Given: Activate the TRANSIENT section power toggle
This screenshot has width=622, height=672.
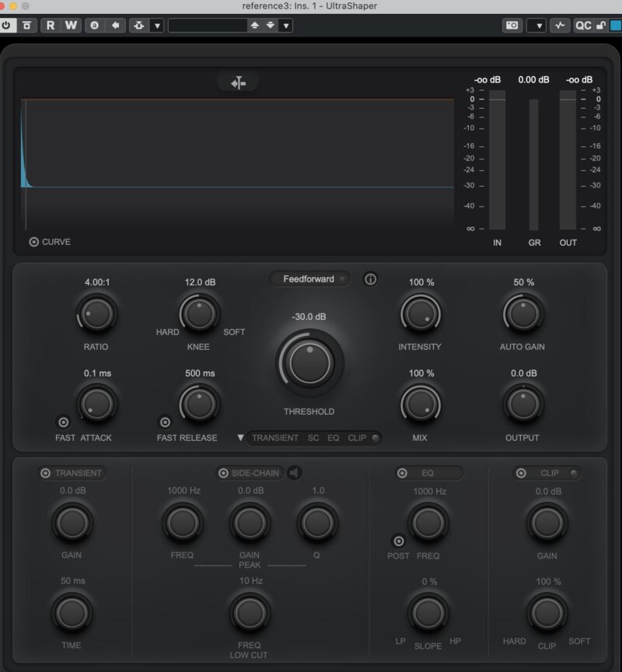Looking at the screenshot, I should (45, 473).
